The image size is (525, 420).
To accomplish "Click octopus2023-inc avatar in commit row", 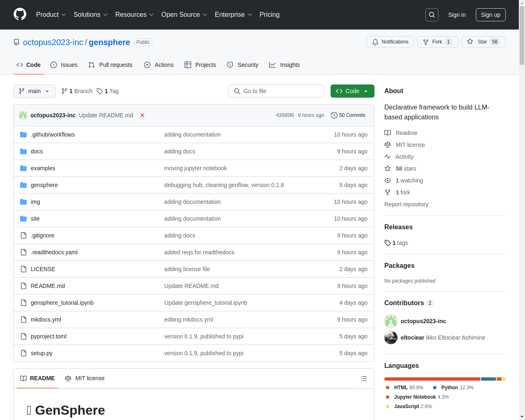I will [x=23, y=115].
